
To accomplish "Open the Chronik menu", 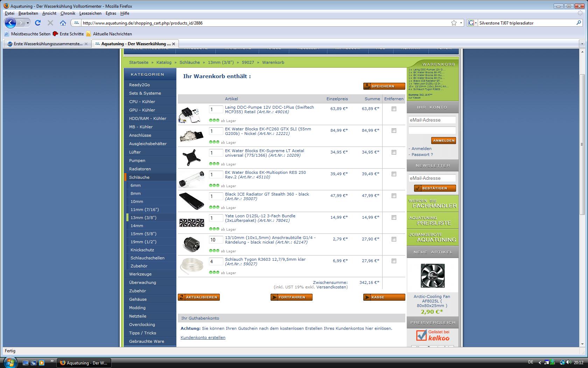I will coord(68,13).
